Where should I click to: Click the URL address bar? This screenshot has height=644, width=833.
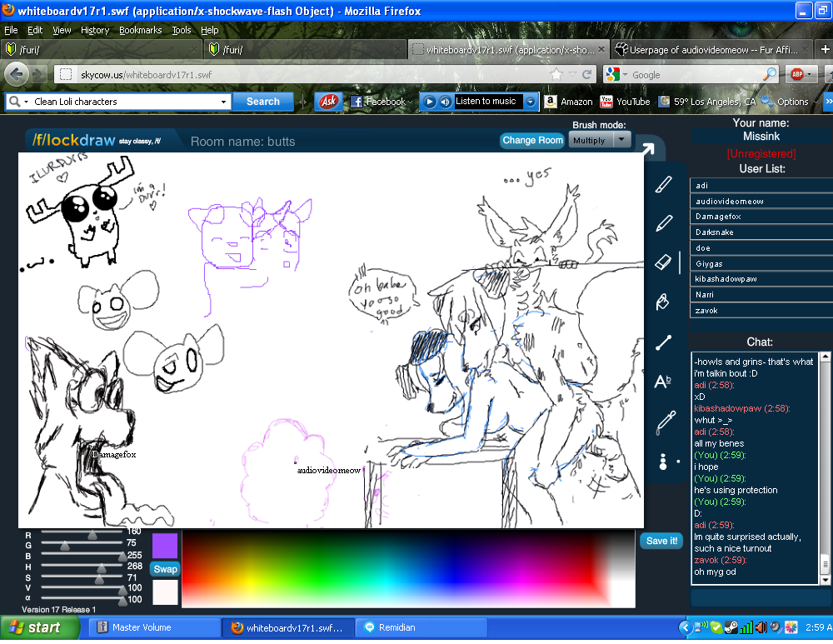tap(313, 74)
